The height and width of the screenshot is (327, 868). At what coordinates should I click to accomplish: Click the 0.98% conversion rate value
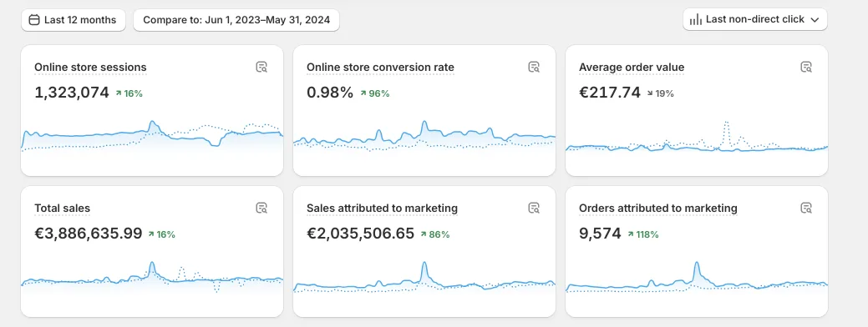[x=330, y=93]
